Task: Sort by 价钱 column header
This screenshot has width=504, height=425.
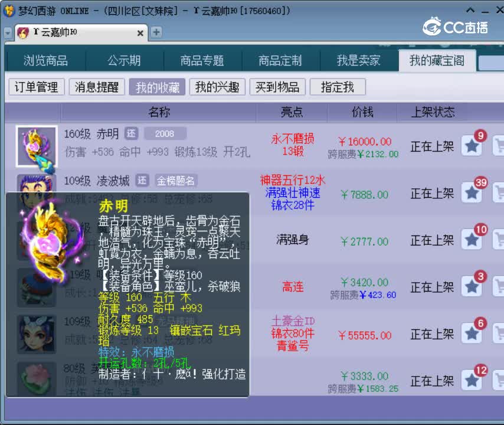Action: pyautogui.click(x=362, y=112)
